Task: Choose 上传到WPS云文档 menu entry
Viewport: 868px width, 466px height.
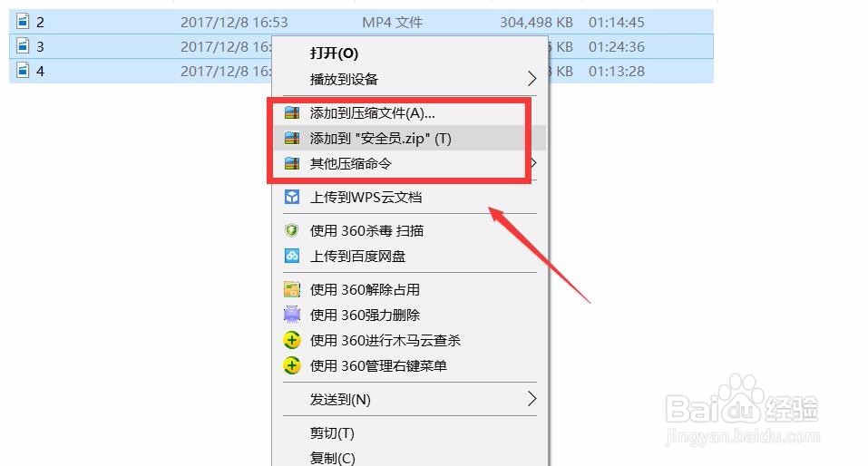Action: pos(366,198)
